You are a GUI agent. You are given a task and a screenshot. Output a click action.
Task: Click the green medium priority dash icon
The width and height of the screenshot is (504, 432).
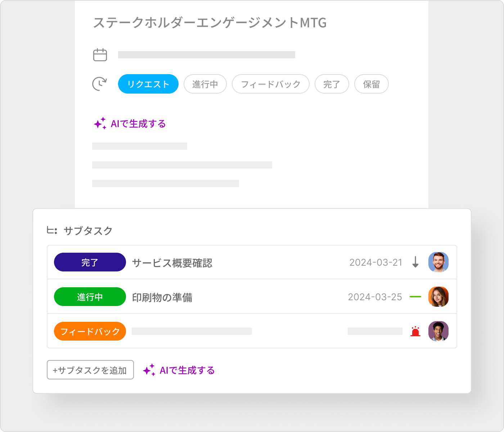(415, 297)
